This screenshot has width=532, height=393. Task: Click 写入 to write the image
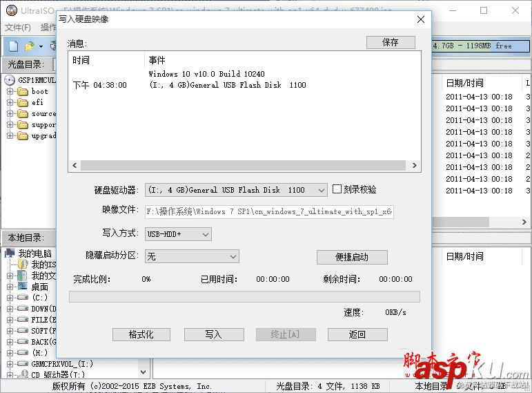(214, 334)
